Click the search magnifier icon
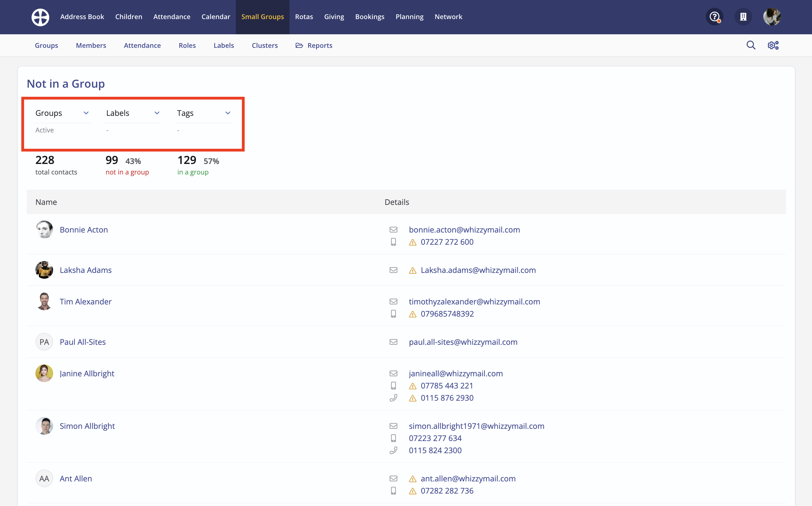The height and width of the screenshot is (506, 812). tap(751, 45)
